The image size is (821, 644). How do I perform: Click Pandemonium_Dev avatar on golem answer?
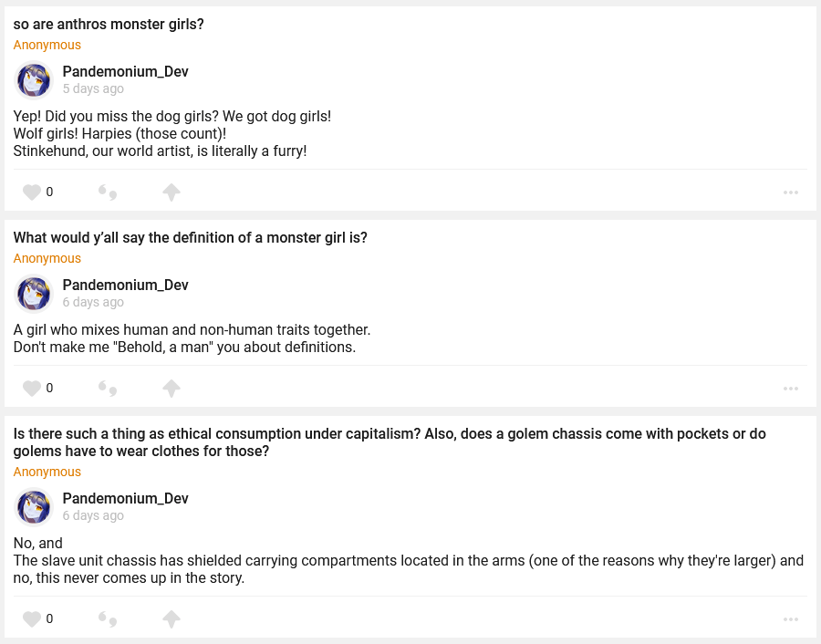[x=35, y=507]
